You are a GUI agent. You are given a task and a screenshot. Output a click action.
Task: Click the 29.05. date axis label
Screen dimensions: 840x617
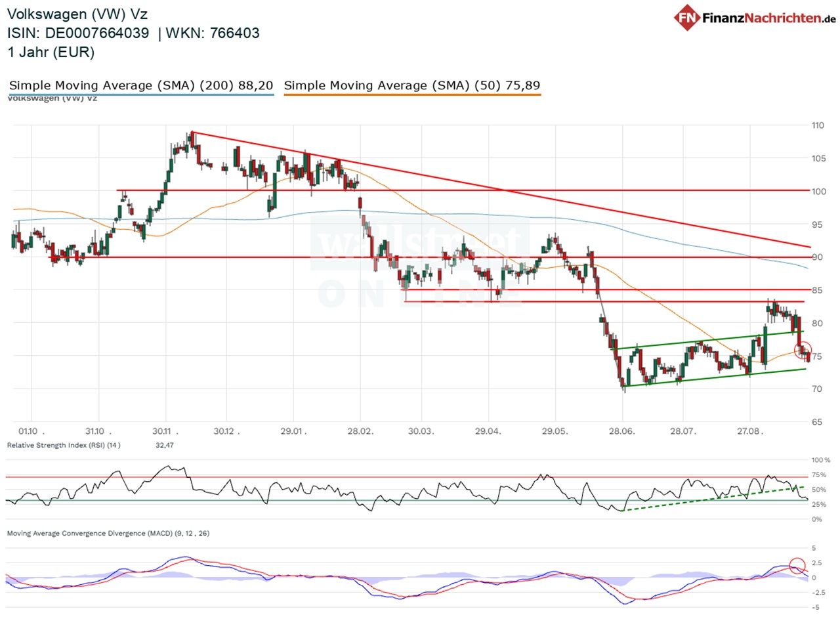point(555,431)
